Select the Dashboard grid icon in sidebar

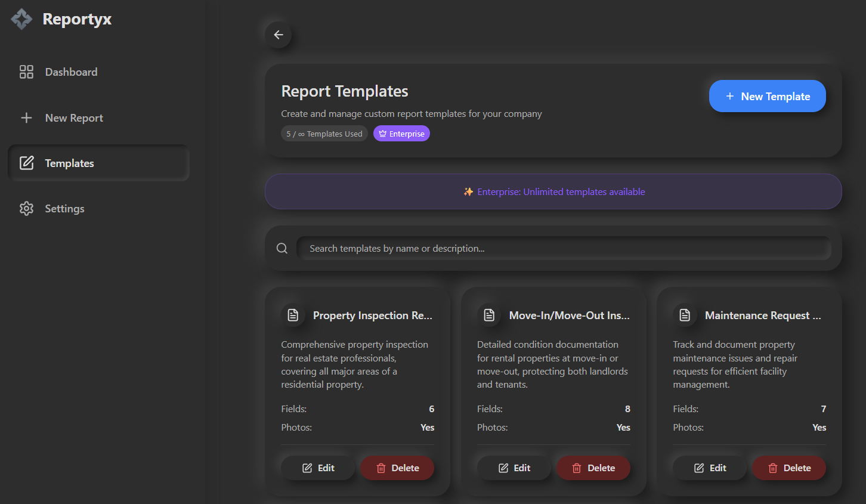(x=26, y=72)
